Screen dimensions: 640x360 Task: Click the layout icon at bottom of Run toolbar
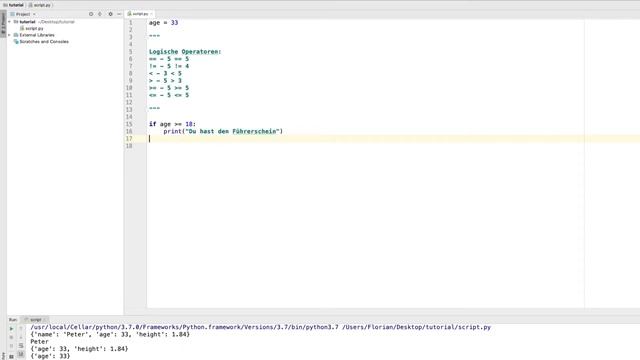coord(11,356)
